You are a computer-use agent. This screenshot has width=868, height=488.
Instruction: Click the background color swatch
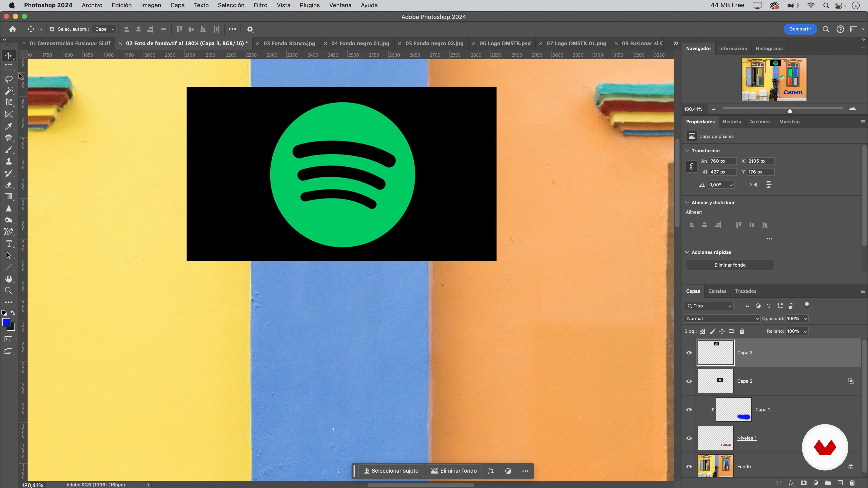[x=12, y=328]
